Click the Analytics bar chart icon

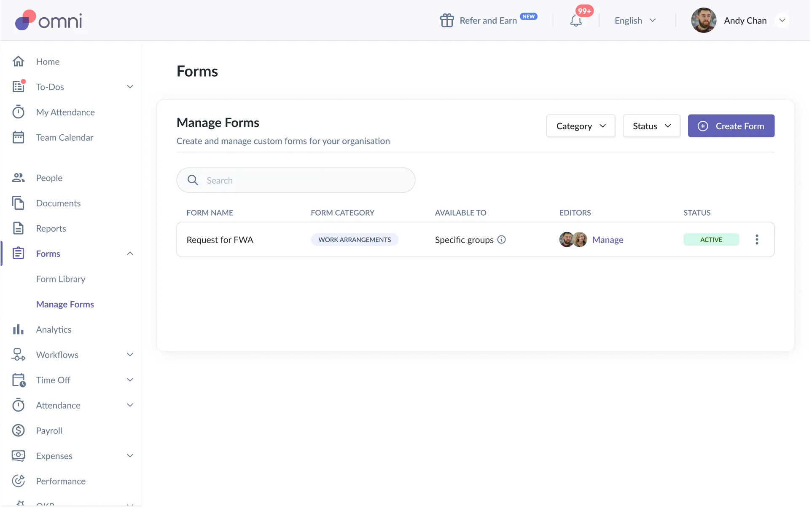tap(18, 329)
